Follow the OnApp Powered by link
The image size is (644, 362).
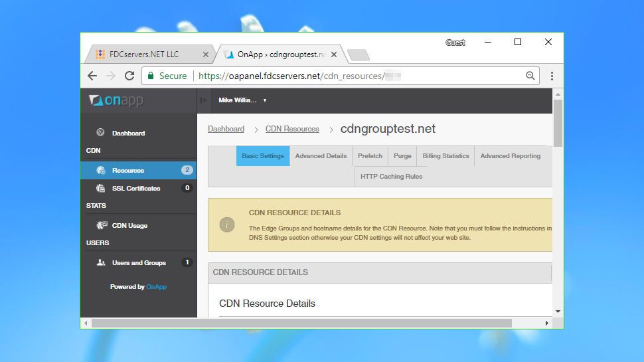point(157,286)
